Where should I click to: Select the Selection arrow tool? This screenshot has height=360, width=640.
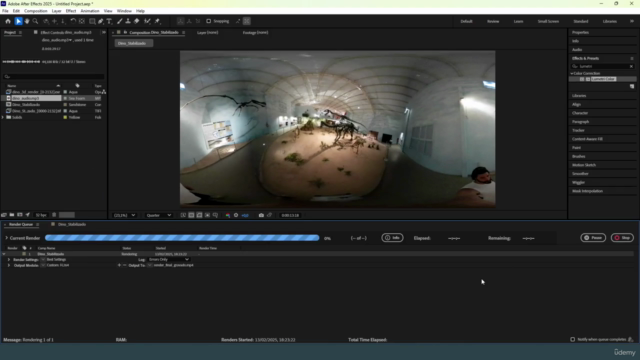18,21
